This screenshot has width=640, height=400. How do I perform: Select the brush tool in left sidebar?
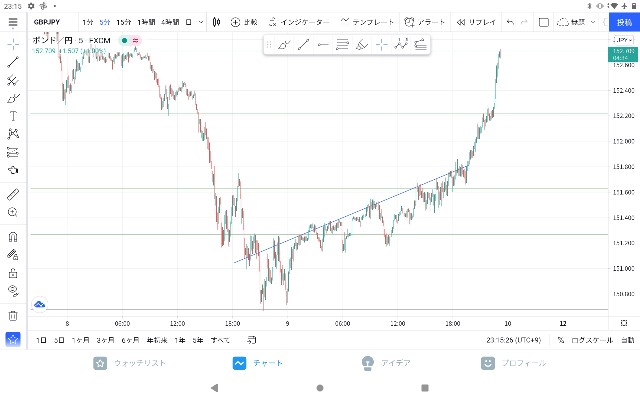tap(13, 98)
